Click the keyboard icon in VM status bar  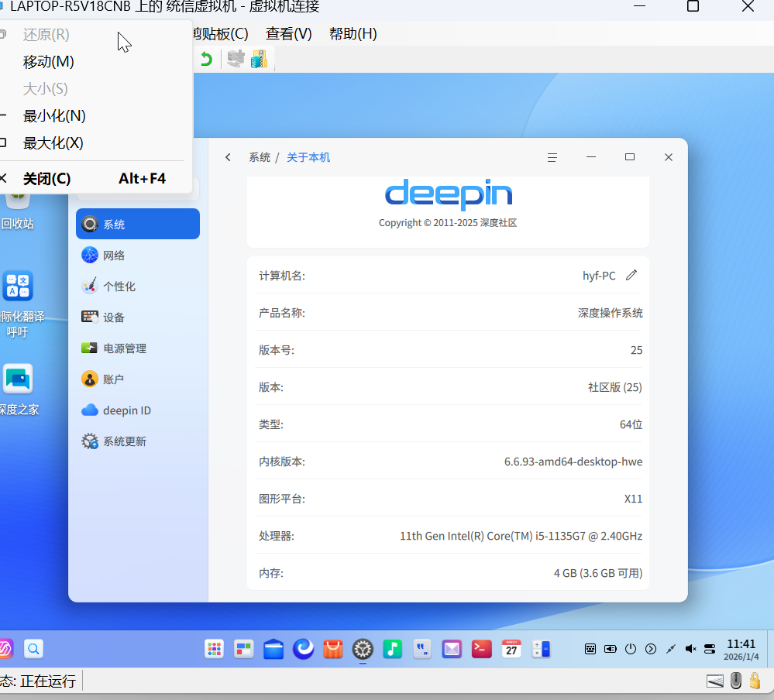coord(715,681)
